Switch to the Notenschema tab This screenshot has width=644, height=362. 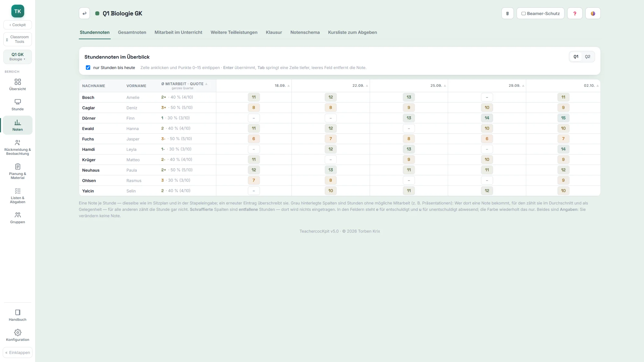(x=305, y=32)
